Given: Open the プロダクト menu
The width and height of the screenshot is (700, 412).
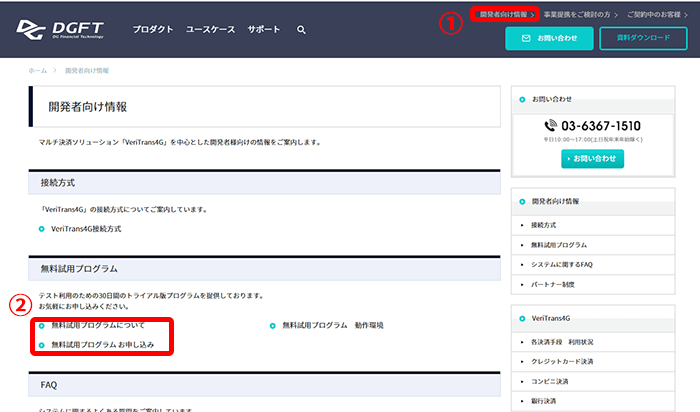Looking at the screenshot, I should (153, 30).
